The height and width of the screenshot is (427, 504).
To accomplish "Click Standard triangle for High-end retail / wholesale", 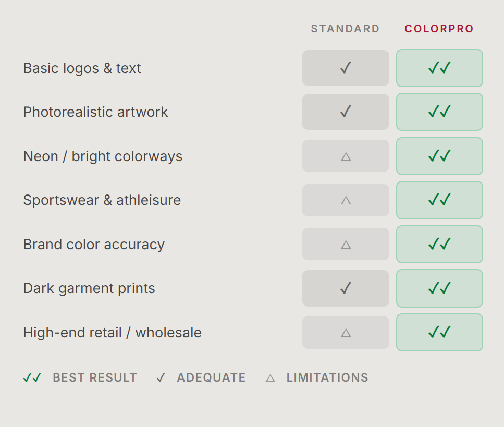I will click(346, 332).
